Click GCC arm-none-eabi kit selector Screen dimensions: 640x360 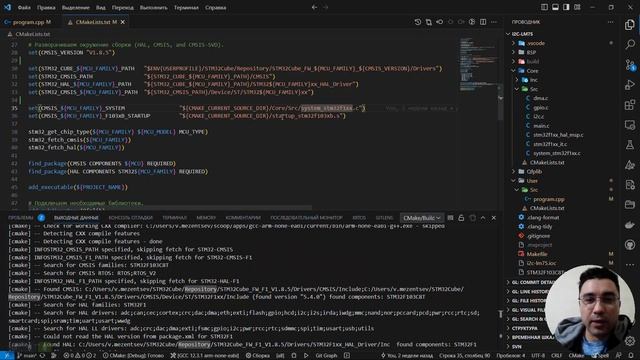204,356
